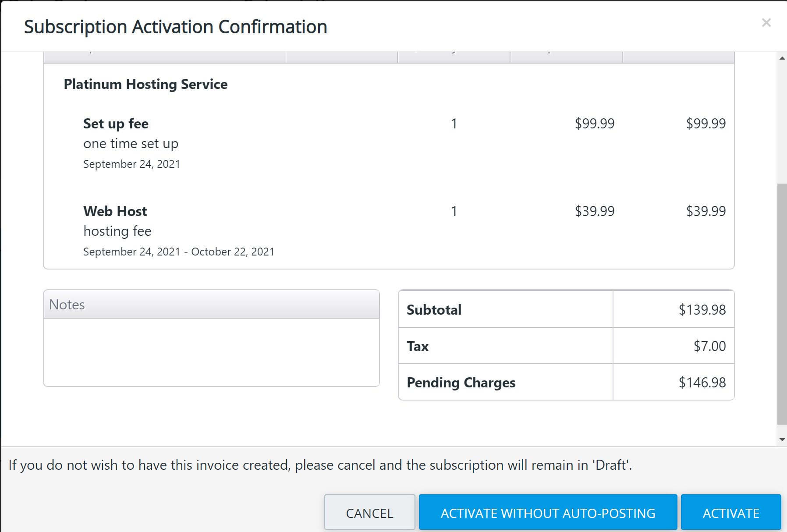787x532 pixels.
Task: Click the Set up fee quantity 1
Action: tap(454, 124)
